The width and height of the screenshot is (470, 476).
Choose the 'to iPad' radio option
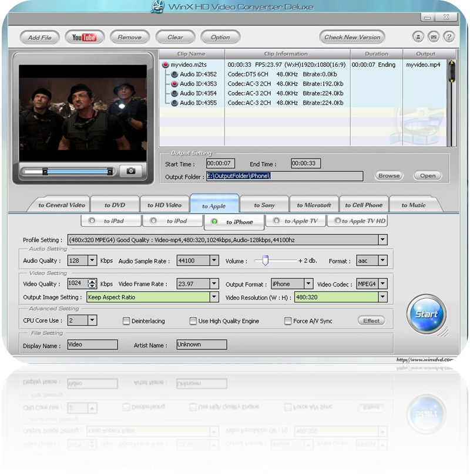coord(92,221)
